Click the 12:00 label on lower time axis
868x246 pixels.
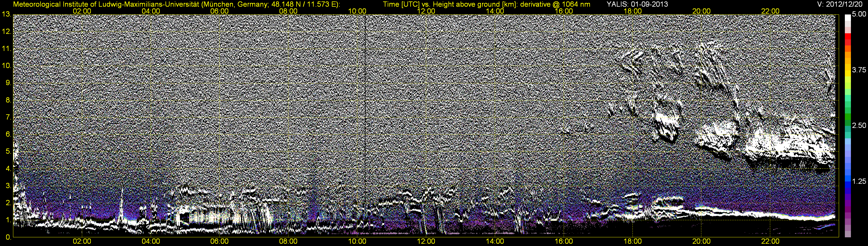[x=426, y=242]
